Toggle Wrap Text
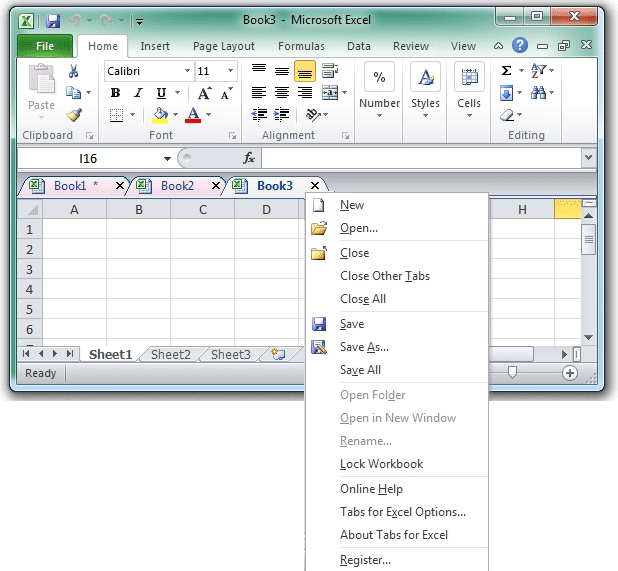 pos(329,71)
